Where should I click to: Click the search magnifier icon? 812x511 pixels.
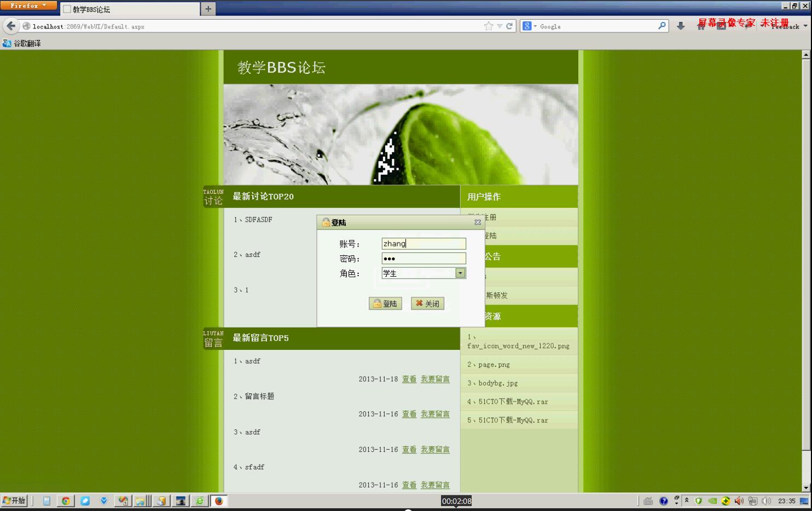pyautogui.click(x=662, y=26)
